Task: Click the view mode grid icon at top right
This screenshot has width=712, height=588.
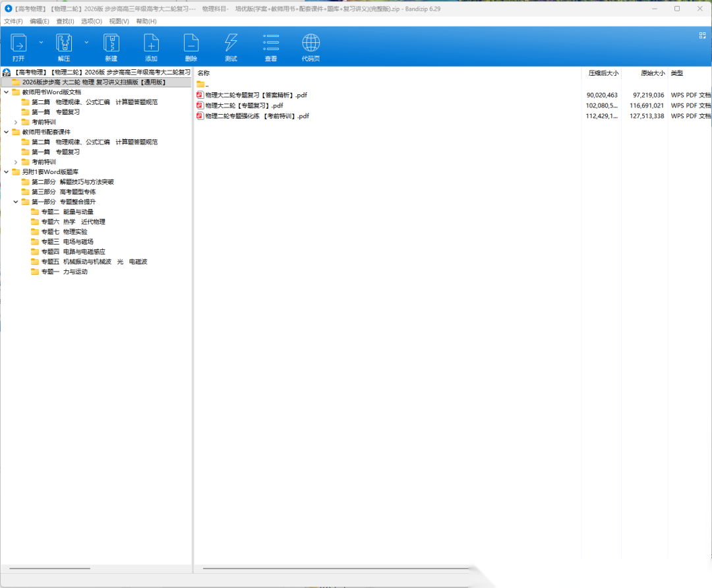Action: pyautogui.click(x=702, y=36)
